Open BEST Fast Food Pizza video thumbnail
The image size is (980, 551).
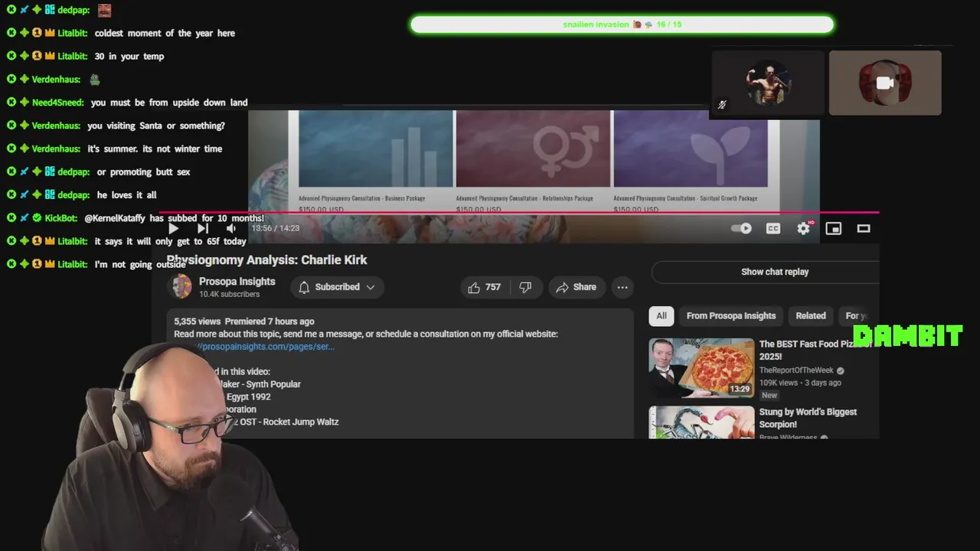click(701, 368)
